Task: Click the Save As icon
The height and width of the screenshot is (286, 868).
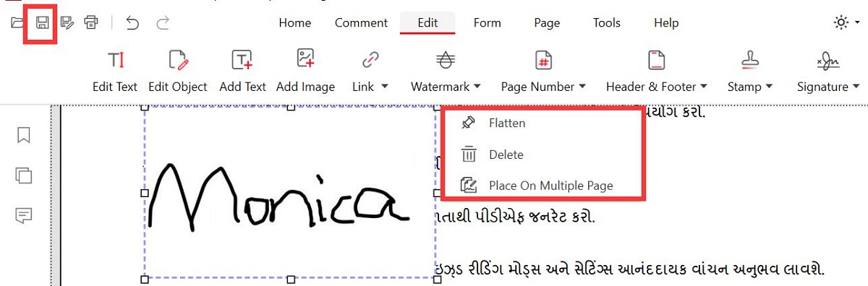Action: pos(67,22)
